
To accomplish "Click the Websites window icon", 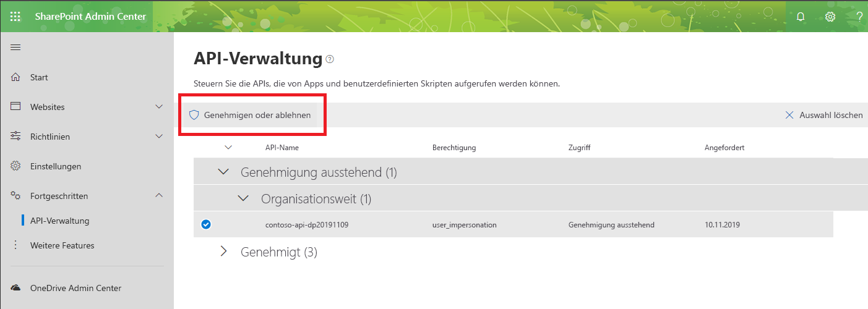I will point(16,106).
